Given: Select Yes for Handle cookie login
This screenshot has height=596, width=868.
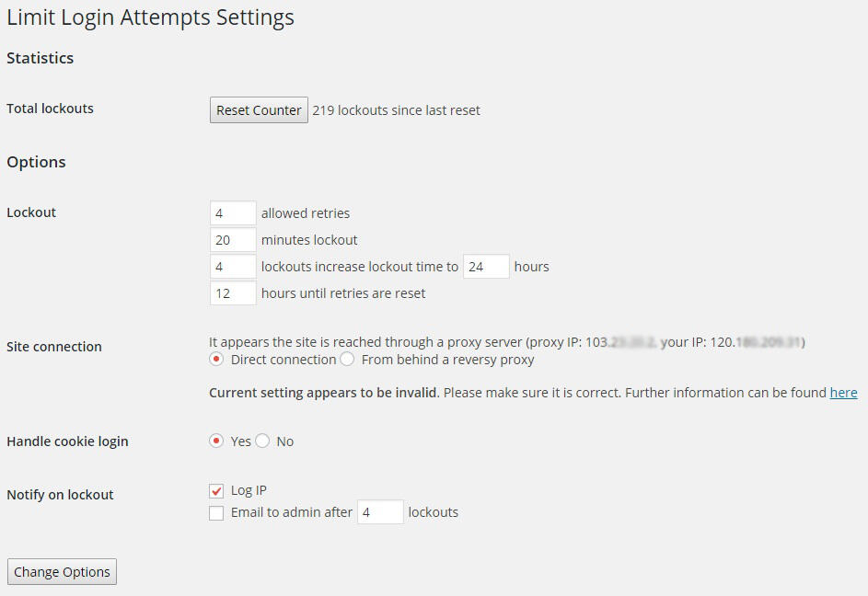Looking at the screenshot, I should point(217,441).
